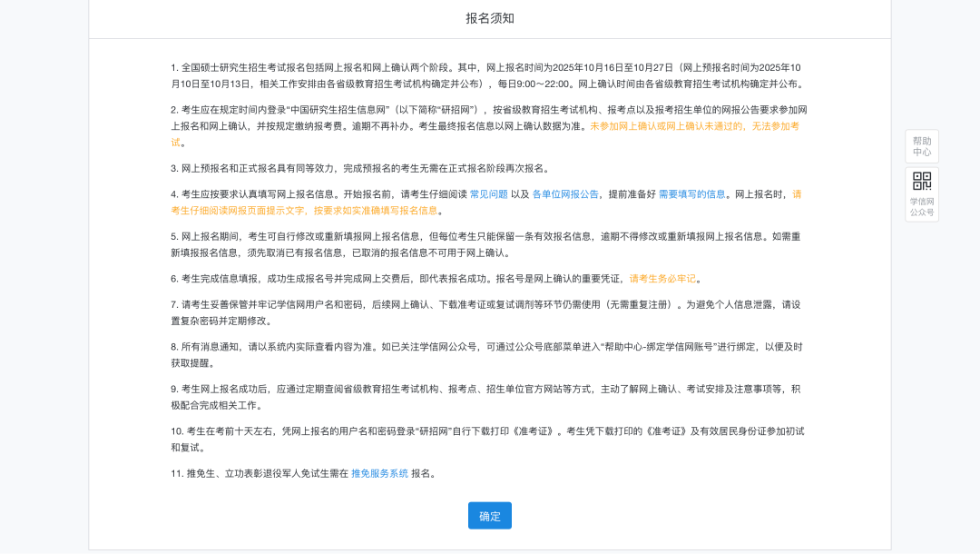Click the 报名须知 page heading
This screenshot has height=554, width=980.
tap(489, 18)
